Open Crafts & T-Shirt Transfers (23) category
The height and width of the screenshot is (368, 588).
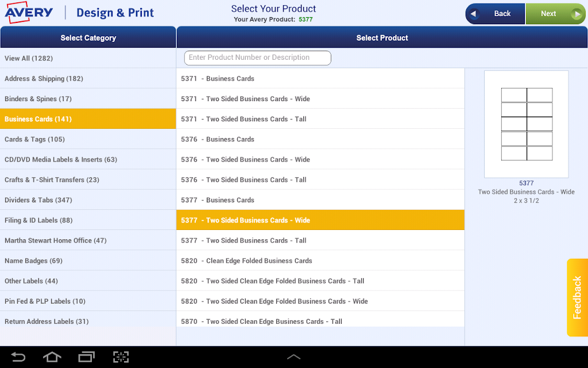coord(88,180)
